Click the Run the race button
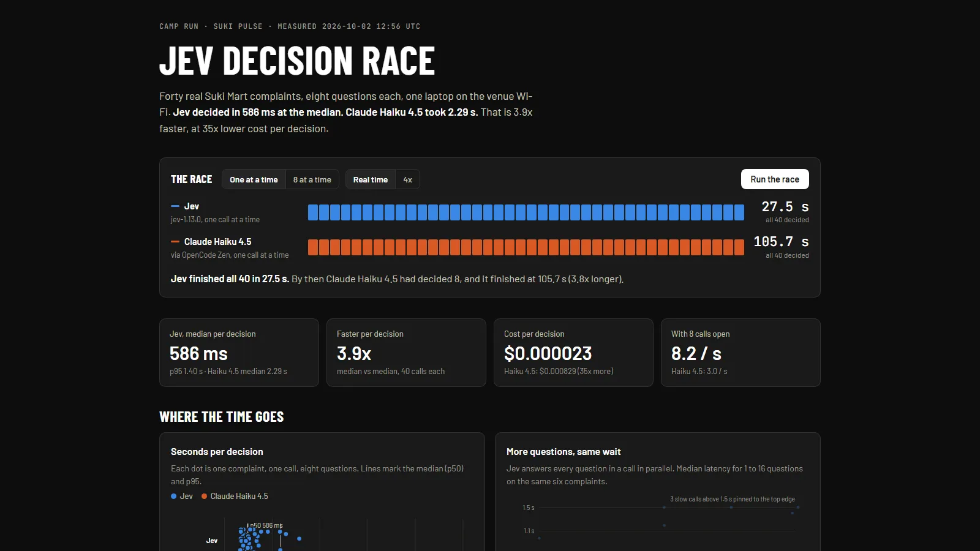 point(775,179)
